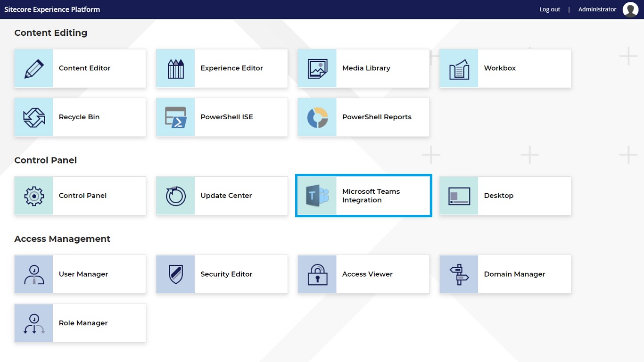Open the Media Library picture icon

tap(317, 68)
